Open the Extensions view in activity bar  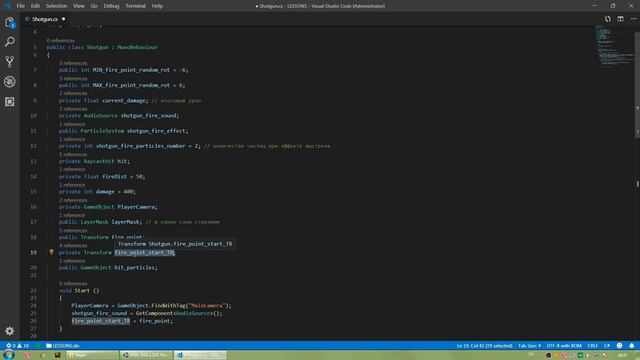[x=10, y=102]
